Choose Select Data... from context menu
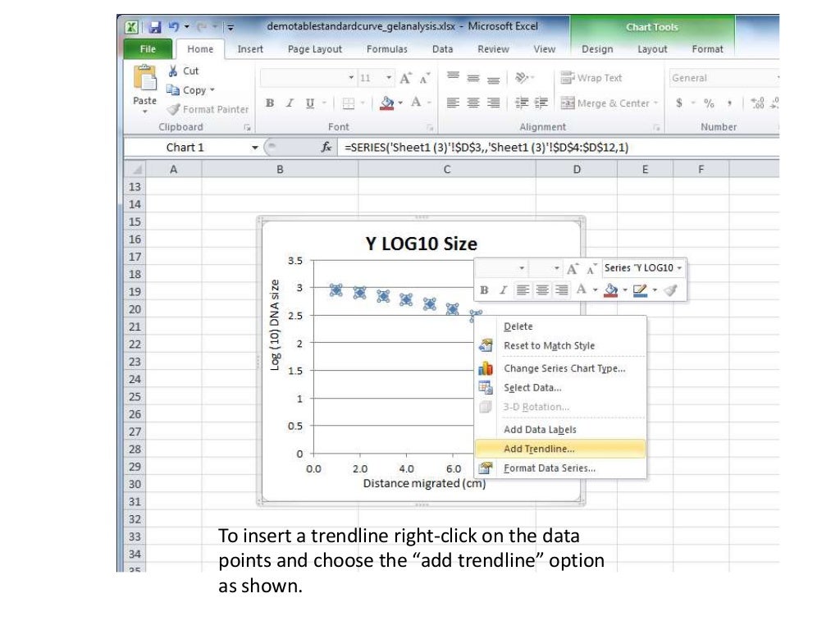This screenshot has width=840, height=630. pos(559,388)
